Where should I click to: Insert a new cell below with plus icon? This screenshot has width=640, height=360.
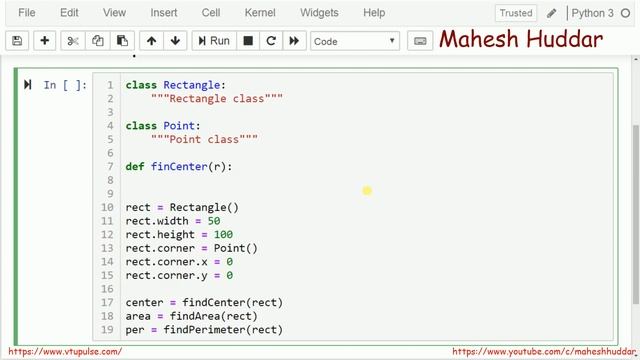(44, 41)
